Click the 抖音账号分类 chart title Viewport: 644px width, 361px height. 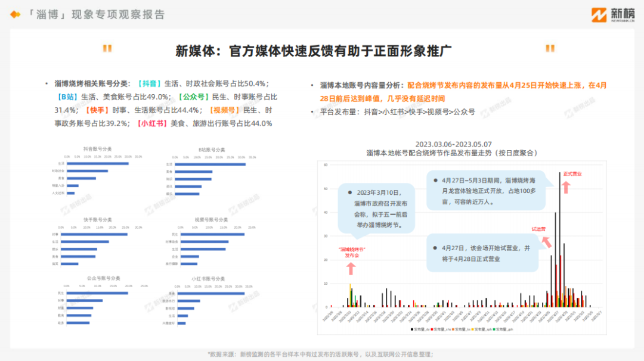97,150
